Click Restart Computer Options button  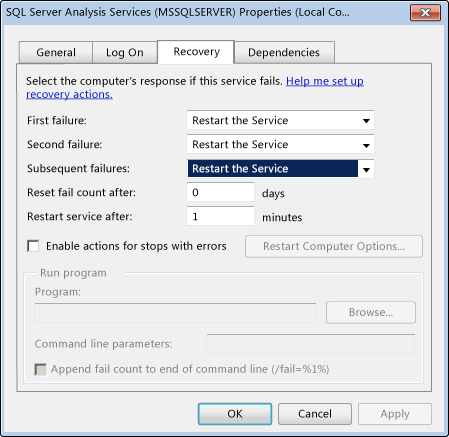(334, 246)
